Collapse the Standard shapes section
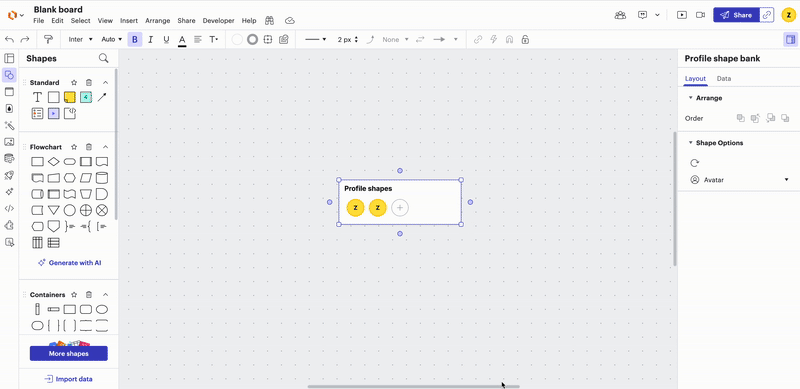The height and width of the screenshot is (389, 800). 106,82
